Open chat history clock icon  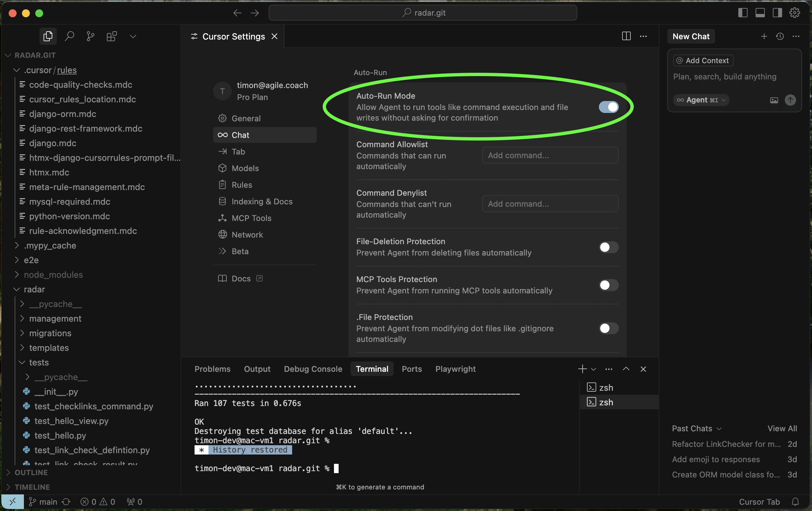[779, 36]
